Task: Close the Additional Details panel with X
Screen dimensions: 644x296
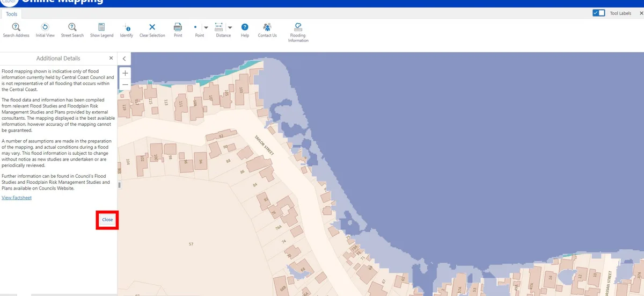Action: [x=111, y=58]
